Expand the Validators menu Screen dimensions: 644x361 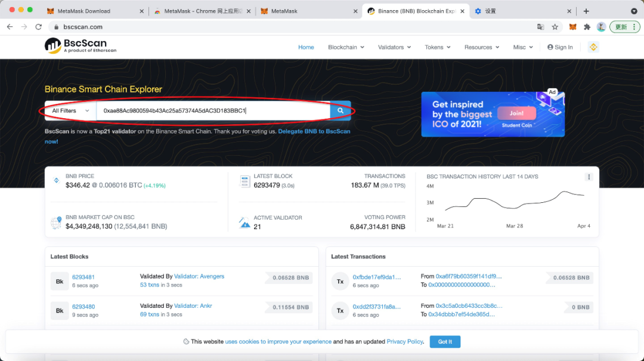(394, 47)
